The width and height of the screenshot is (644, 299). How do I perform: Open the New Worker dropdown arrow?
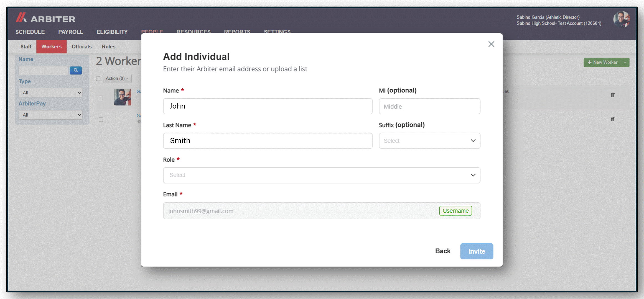[x=625, y=62]
